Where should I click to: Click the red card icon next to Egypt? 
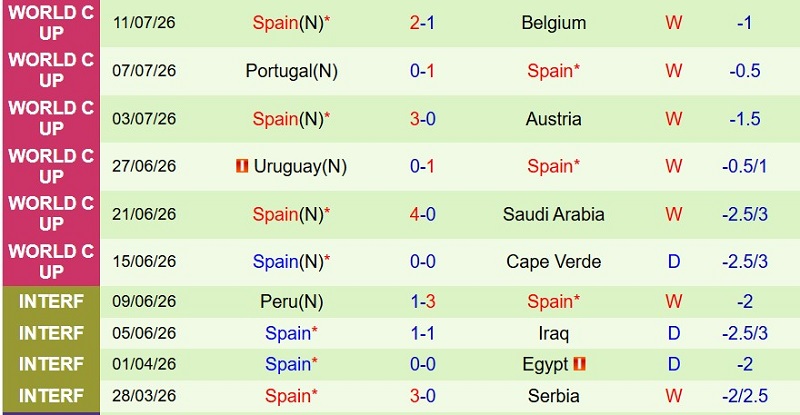579,363
